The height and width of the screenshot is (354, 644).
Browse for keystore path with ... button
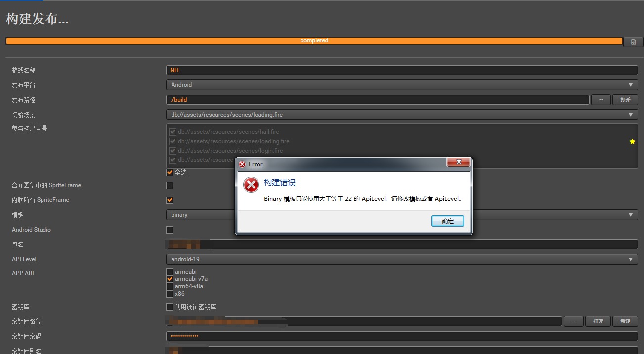pyautogui.click(x=574, y=321)
